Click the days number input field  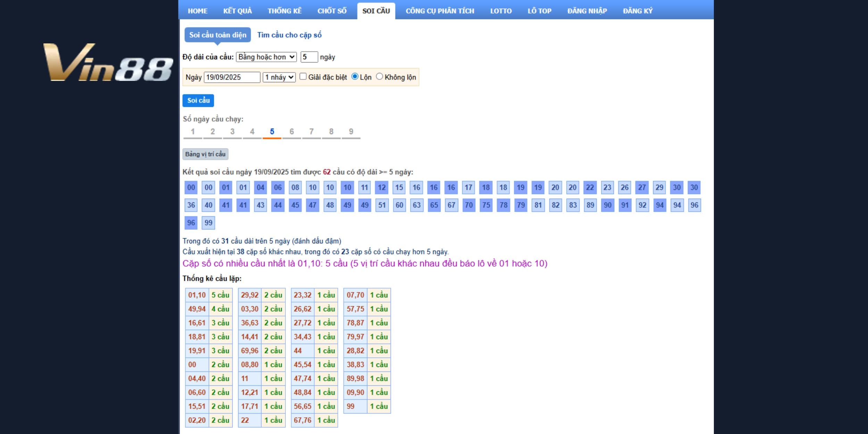coord(309,57)
